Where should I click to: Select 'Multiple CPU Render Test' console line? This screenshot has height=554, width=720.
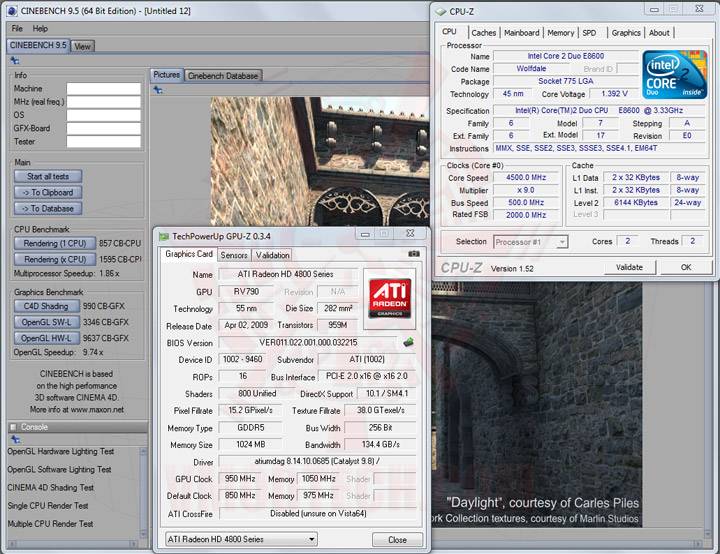click(x=50, y=524)
